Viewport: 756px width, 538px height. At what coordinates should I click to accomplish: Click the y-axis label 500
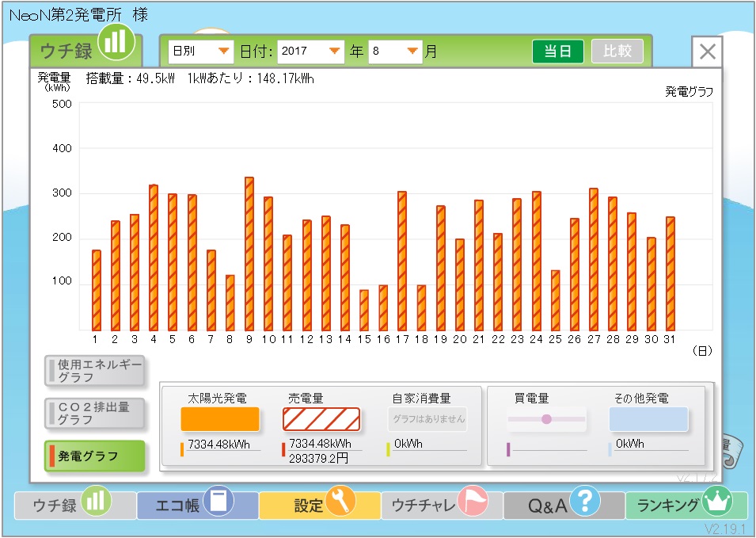point(62,104)
